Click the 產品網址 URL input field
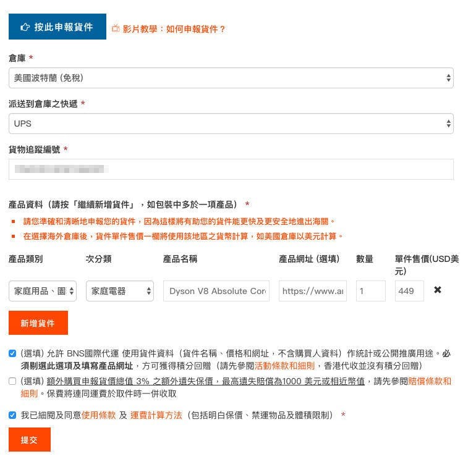 coord(312,291)
